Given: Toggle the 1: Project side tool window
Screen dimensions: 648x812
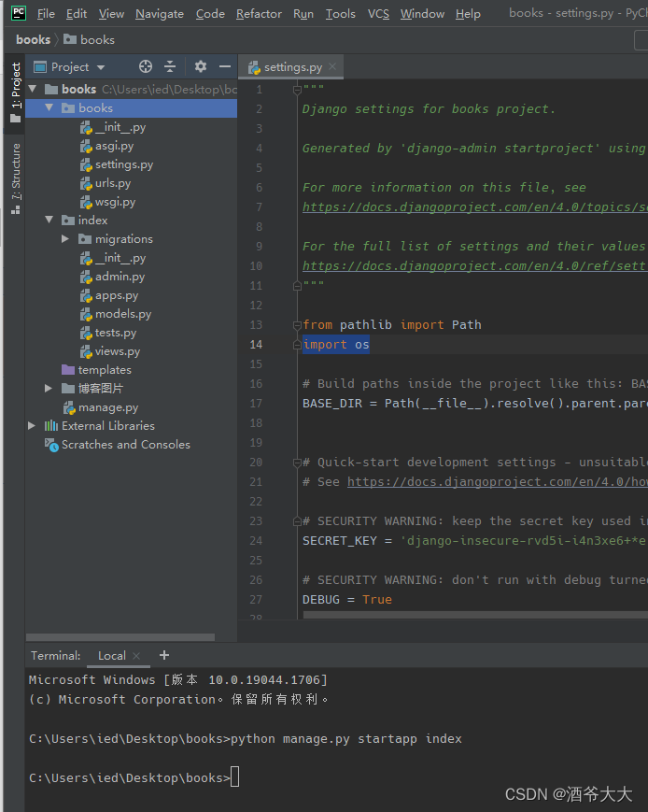Looking at the screenshot, I should (16, 92).
